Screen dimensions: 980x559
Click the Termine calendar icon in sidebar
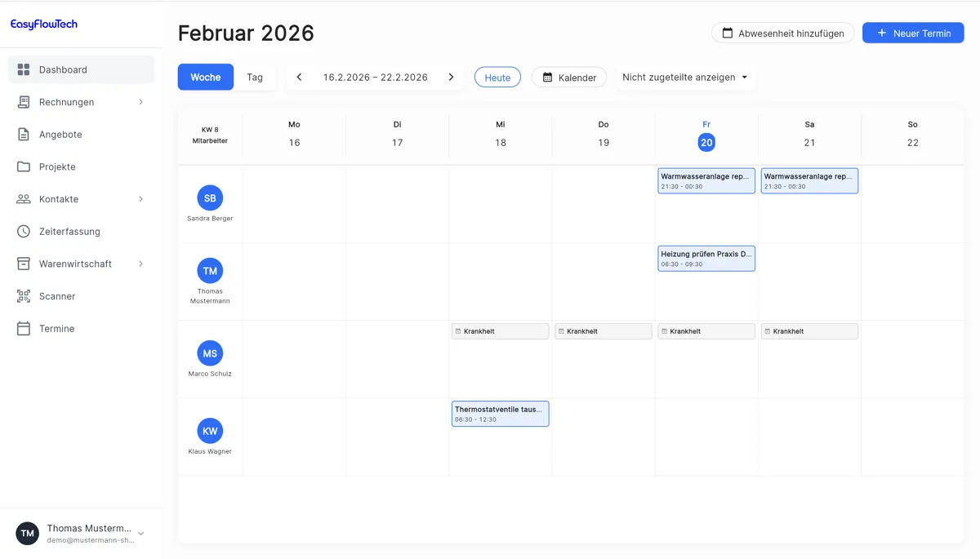point(24,329)
